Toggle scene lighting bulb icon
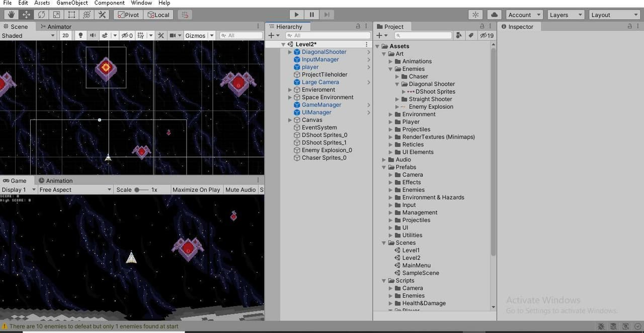 [x=80, y=35]
